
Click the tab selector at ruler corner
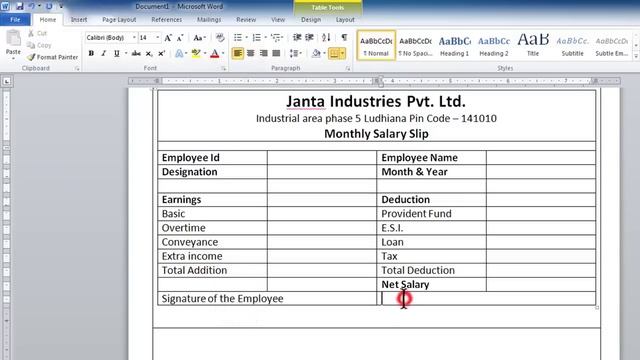7,81
